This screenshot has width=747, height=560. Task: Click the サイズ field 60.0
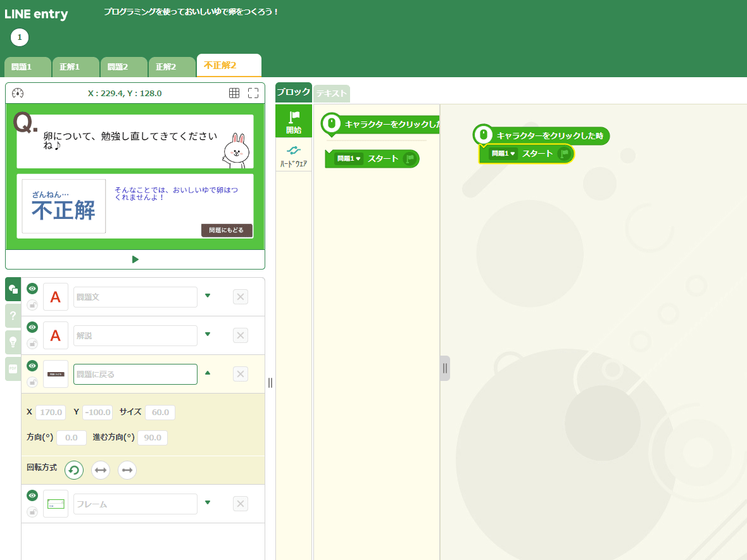(160, 413)
